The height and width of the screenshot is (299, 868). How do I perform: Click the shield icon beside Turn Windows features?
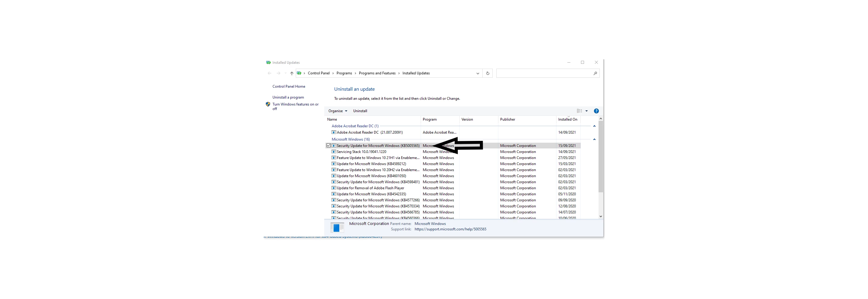268,104
